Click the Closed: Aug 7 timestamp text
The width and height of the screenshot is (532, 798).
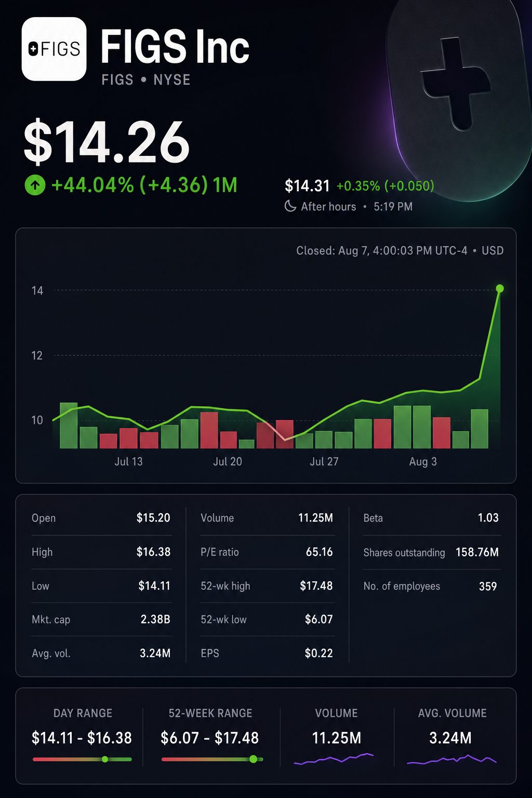(x=400, y=250)
